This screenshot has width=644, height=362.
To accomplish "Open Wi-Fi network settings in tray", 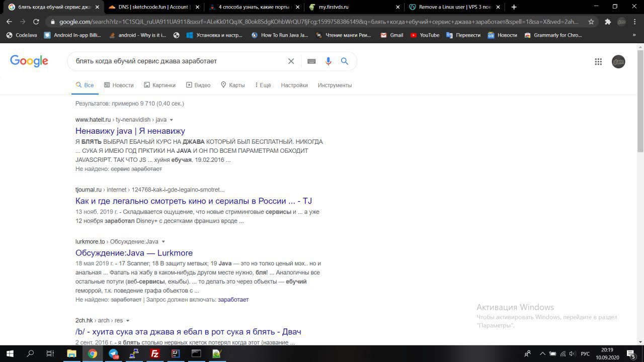I will click(563, 353).
